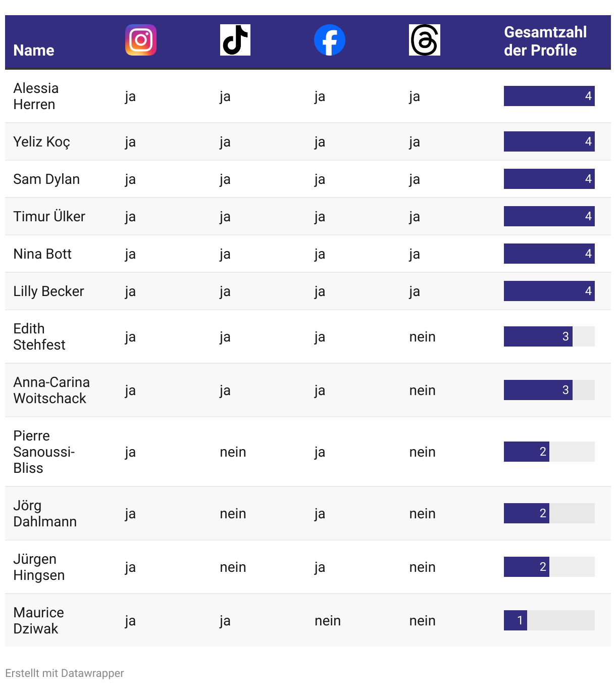Click Edith Stehfest's Threads 'nein' cell

422,336
